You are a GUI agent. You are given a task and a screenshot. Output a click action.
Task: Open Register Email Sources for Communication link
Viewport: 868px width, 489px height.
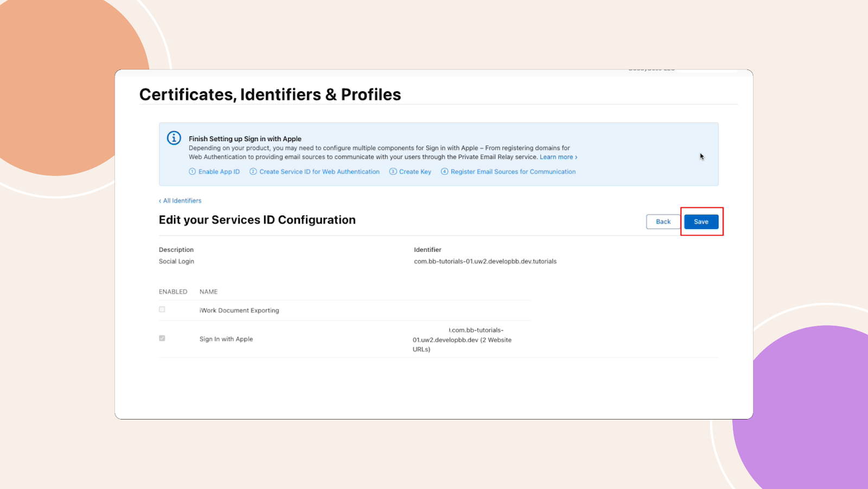coord(513,172)
